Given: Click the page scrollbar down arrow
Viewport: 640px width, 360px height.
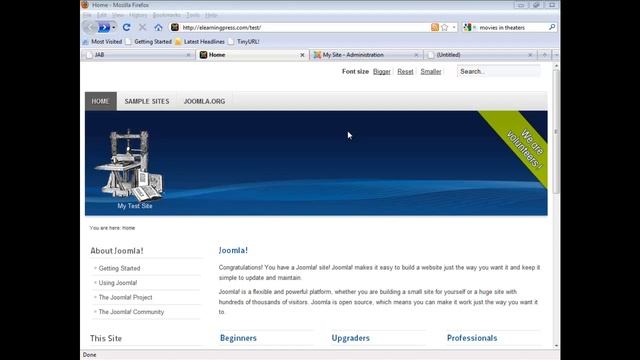Looking at the screenshot, I should point(556,346).
